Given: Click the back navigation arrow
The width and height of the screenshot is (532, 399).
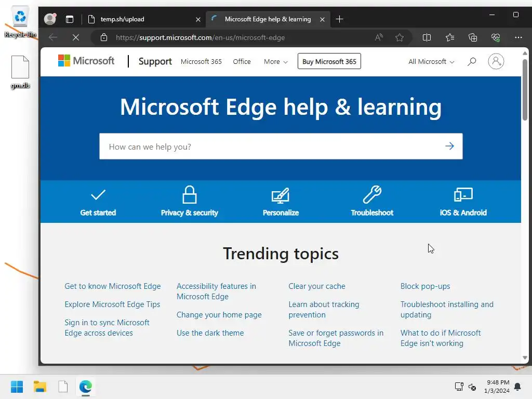Looking at the screenshot, I should pyautogui.click(x=53, y=37).
